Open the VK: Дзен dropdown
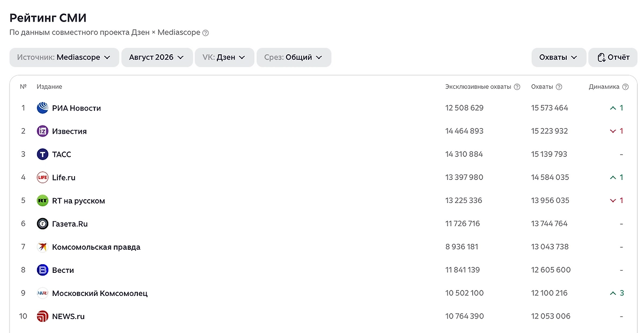This screenshot has width=644, height=333. 224,57
